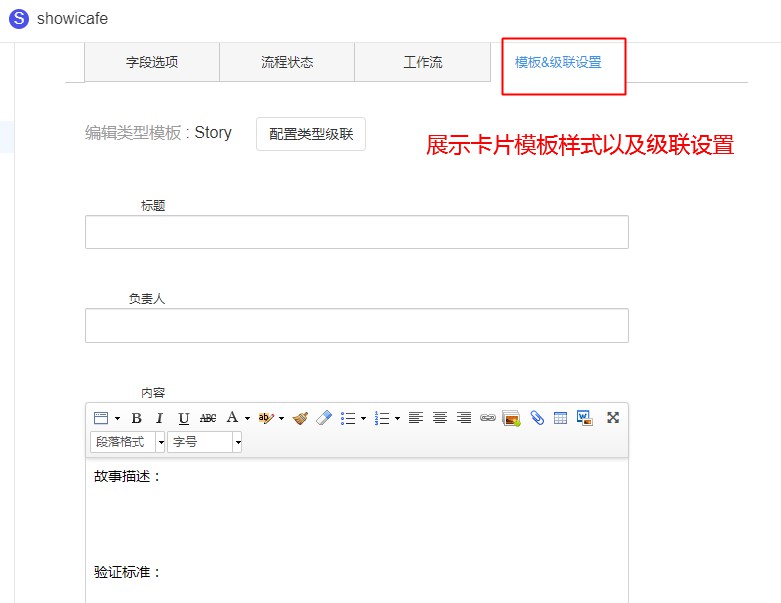Screen dimensions: 781x603
Task: Import Word document image icon
Action: [584, 418]
